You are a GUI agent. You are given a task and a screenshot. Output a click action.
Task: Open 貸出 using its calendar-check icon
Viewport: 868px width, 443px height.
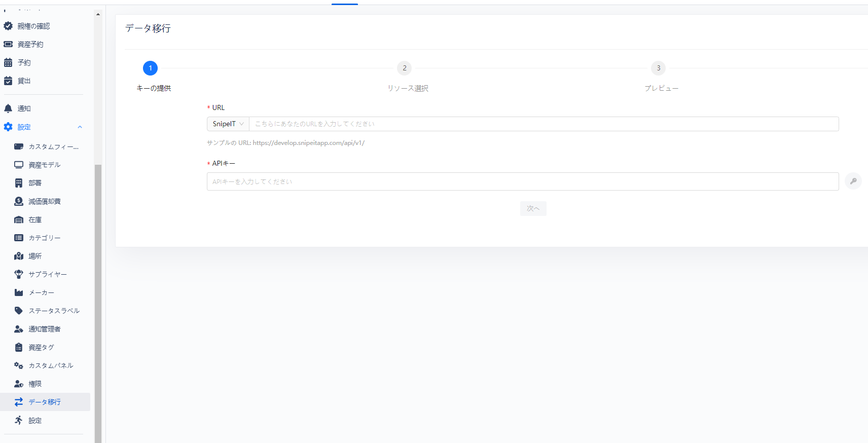click(x=8, y=81)
